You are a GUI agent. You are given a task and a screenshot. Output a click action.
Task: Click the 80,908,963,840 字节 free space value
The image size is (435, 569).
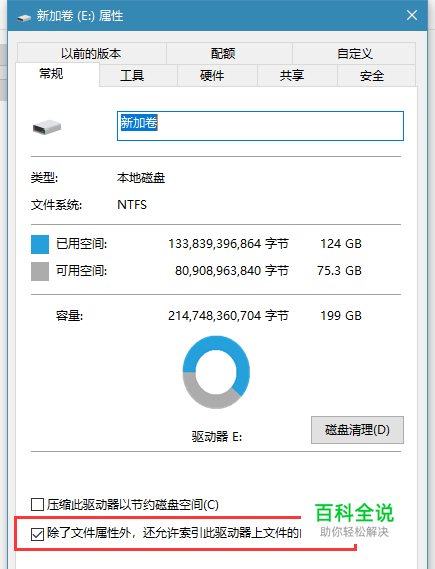[x=232, y=271]
